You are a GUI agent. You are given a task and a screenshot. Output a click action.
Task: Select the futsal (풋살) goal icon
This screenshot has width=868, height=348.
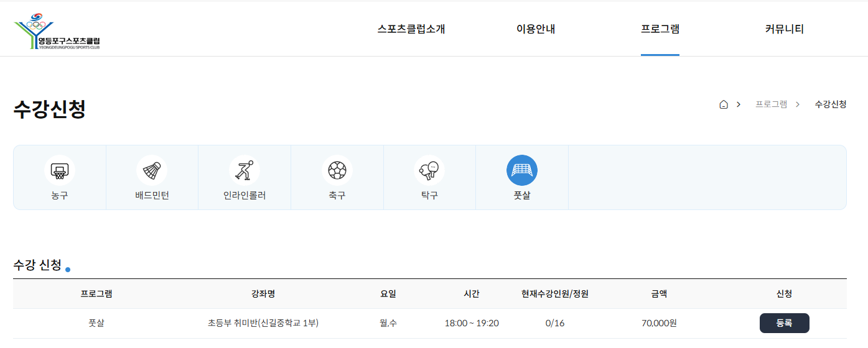point(522,170)
